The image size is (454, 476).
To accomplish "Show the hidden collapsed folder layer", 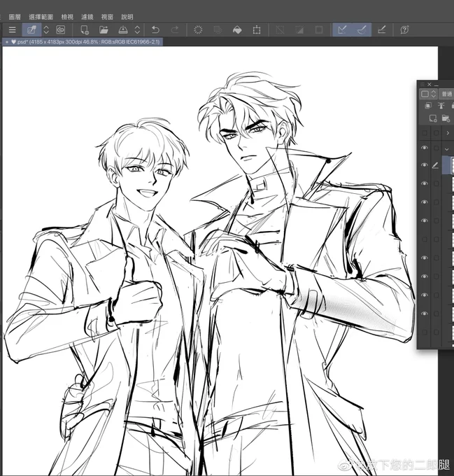I will coord(425,133).
